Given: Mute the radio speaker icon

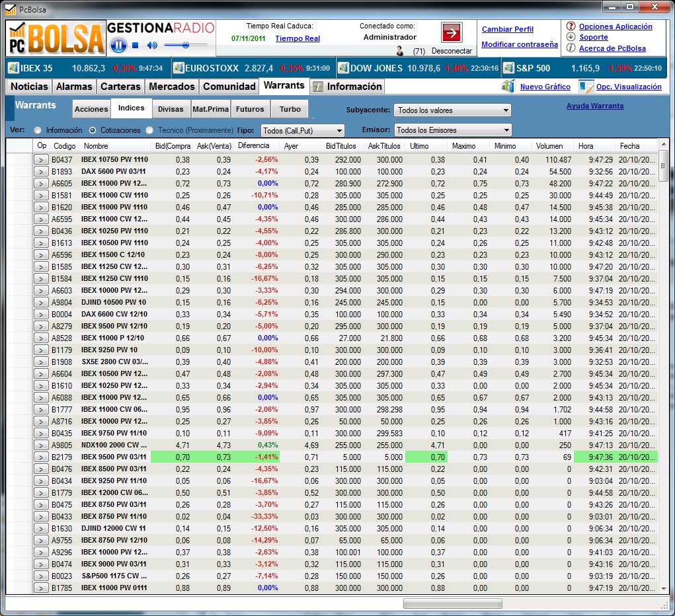Looking at the screenshot, I should pos(152,45).
